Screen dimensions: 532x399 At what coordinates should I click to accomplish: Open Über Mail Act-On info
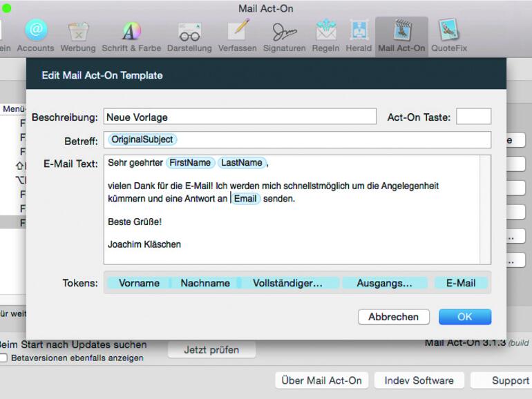(321, 380)
